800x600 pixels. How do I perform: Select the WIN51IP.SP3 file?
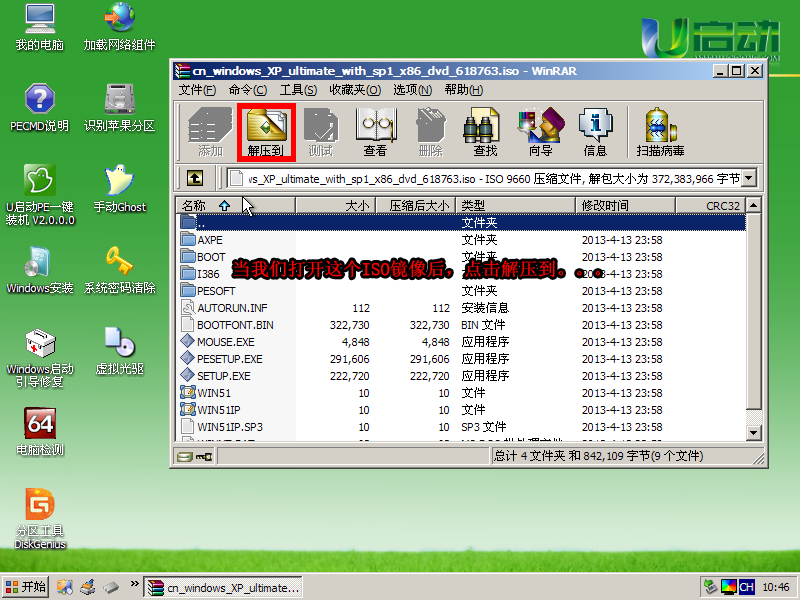pos(461,427)
